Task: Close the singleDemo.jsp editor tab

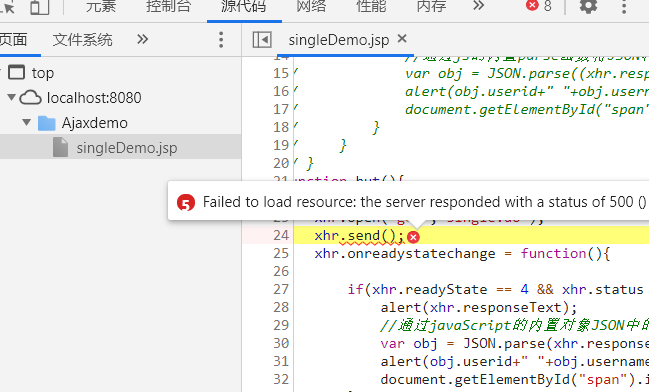Action: click(x=401, y=38)
